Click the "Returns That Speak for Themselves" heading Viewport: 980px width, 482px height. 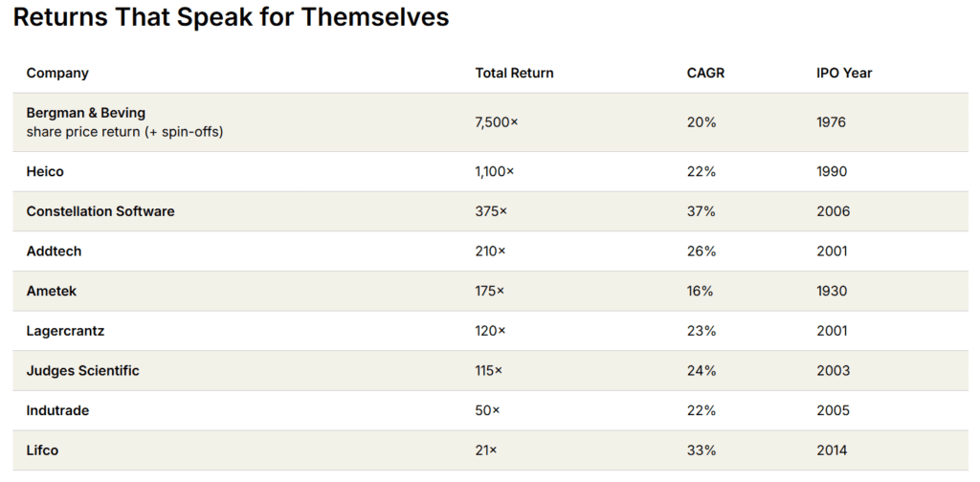tap(231, 17)
